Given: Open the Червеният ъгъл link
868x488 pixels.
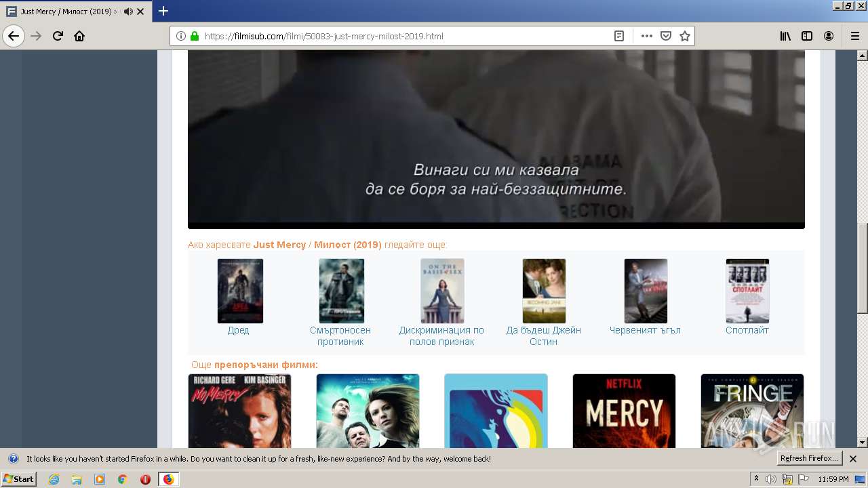Looking at the screenshot, I should (x=645, y=330).
